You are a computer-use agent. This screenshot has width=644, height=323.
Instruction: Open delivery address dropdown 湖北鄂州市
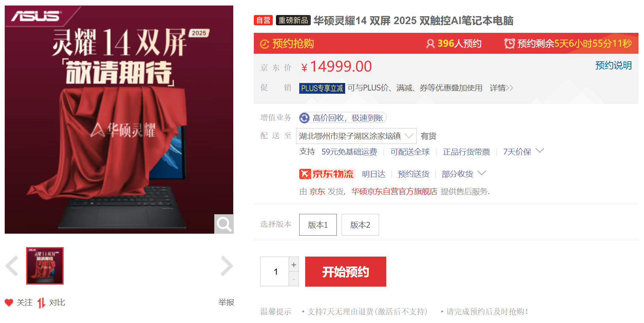coord(356,136)
